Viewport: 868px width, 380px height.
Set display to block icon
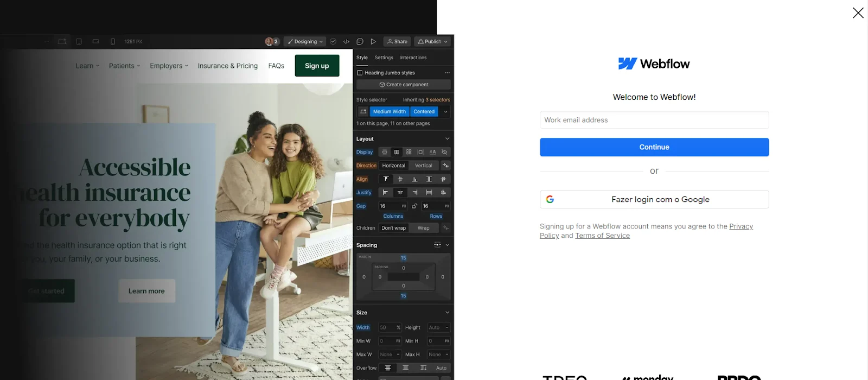click(x=385, y=152)
